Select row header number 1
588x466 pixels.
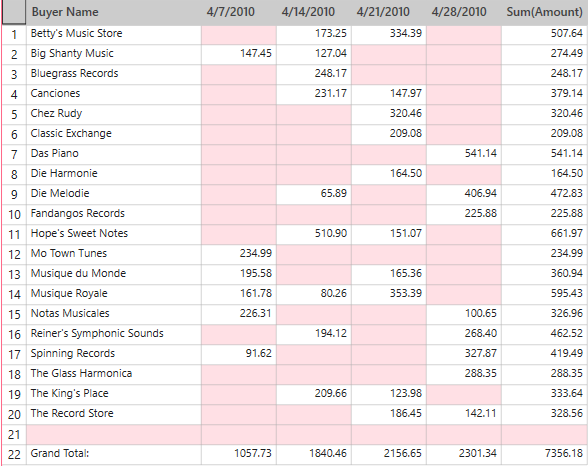(14, 35)
